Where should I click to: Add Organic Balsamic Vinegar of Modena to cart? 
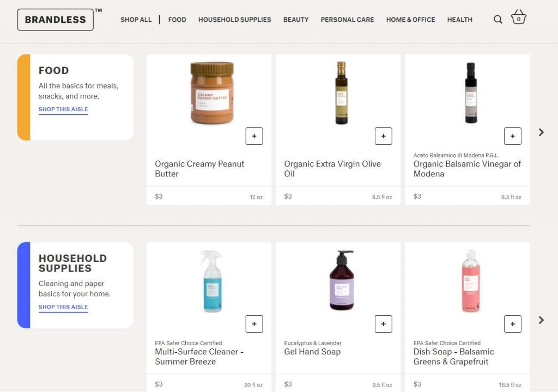coord(512,136)
